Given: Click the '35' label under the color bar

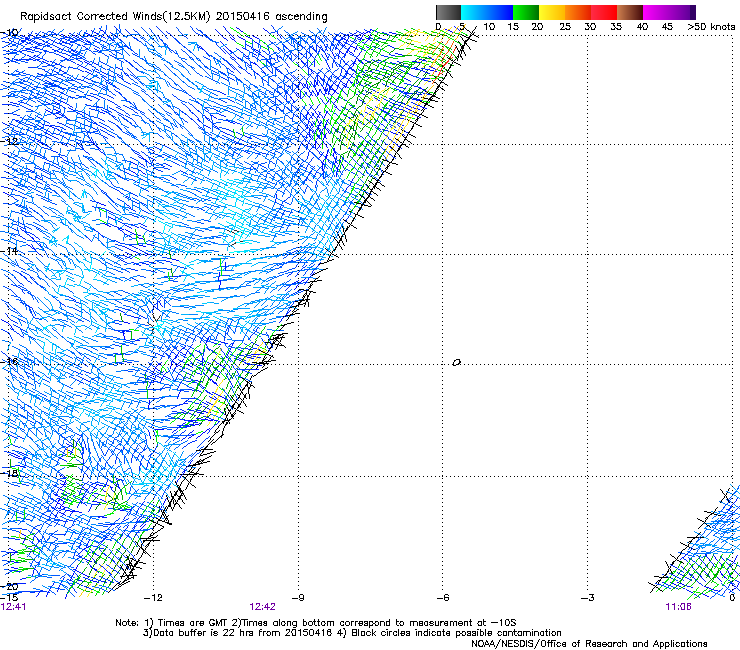Looking at the screenshot, I should [x=616, y=27].
